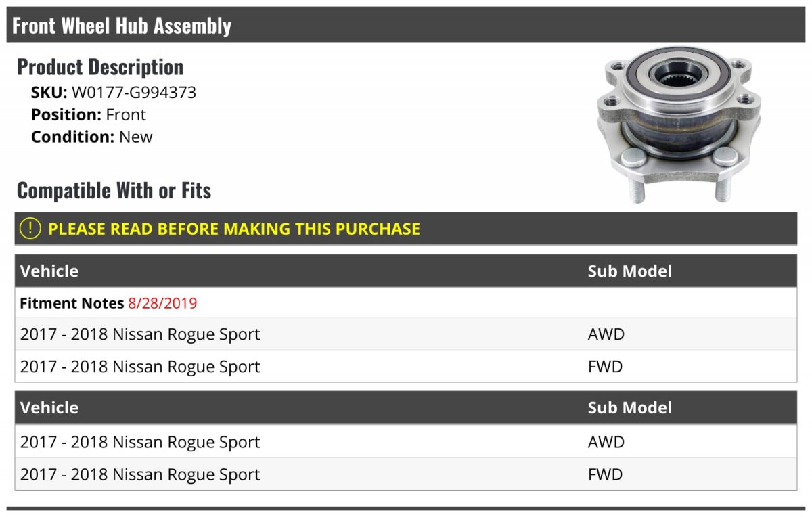Click the PLEASE READ BEFORE MAKING THIS PURCHASE banner
This screenshot has height=517, width=812.
(x=406, y=229)
